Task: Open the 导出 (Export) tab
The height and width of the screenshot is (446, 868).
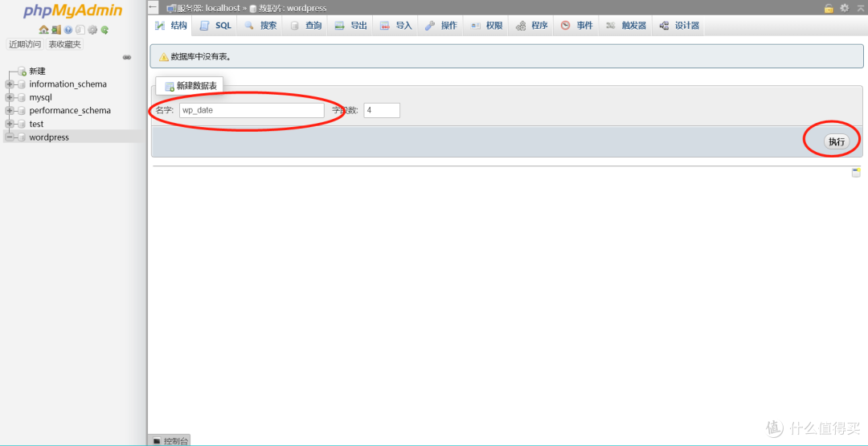Action: [x=350, y=26]
